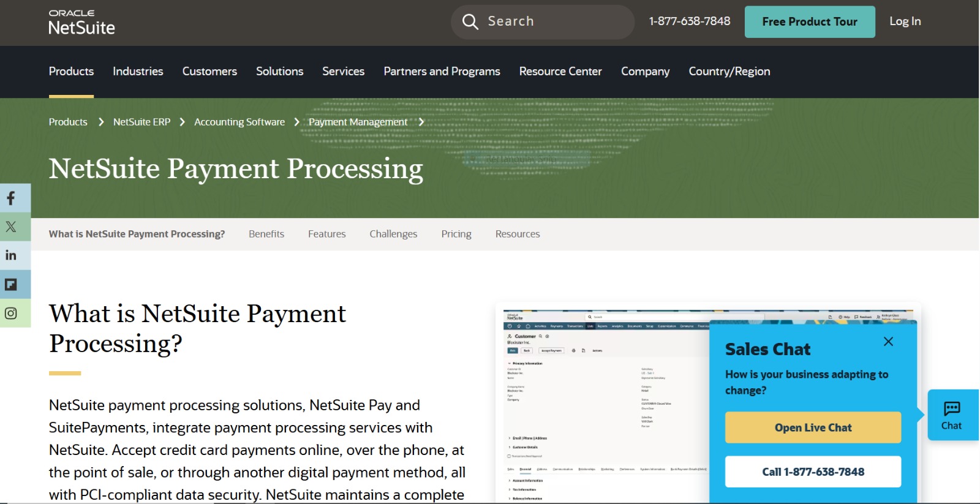The image size is (980, 504).
Task: Open the Instagram social icon
Action: [11, 313]
